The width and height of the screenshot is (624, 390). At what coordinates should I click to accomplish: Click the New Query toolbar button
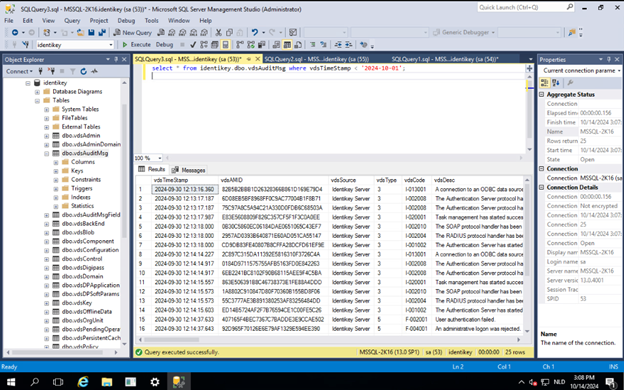(x=133, y=33)
